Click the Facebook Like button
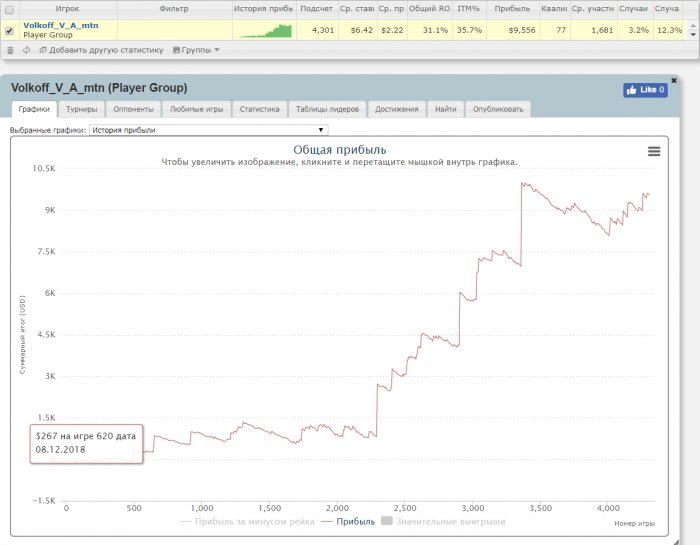Image resolution: width=700 pixels, height=545 pixels. 645,90
